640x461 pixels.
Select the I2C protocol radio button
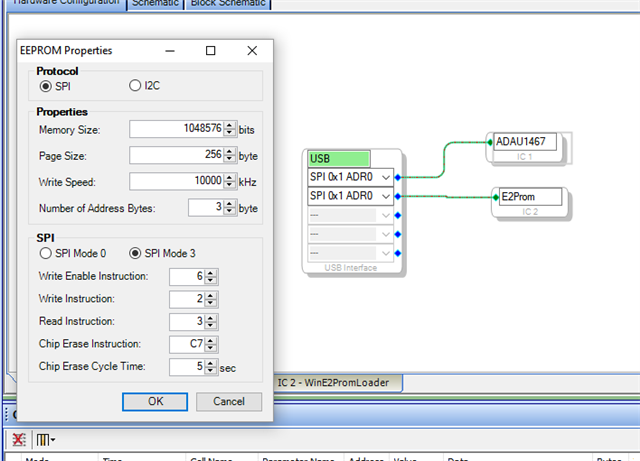tap(135, 85)
